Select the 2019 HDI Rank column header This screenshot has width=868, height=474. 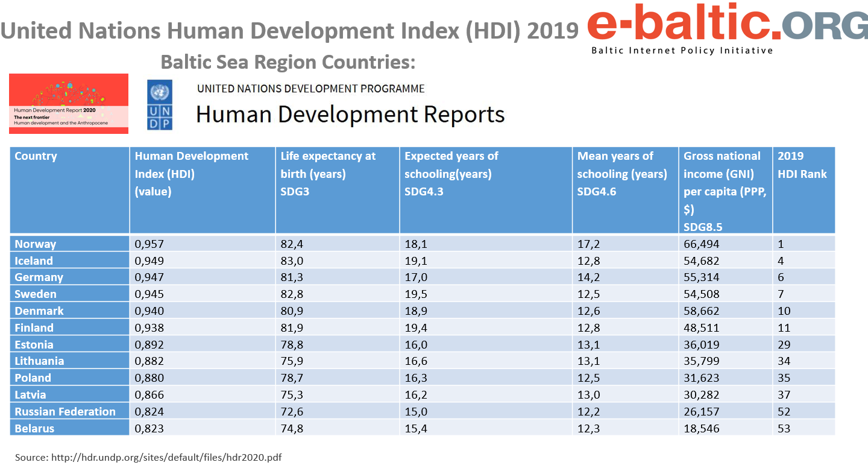click(802, 165)
